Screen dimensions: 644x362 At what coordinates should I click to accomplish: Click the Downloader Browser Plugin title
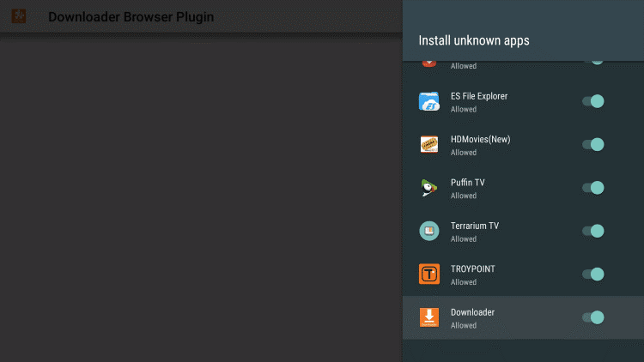pos(131,17)
